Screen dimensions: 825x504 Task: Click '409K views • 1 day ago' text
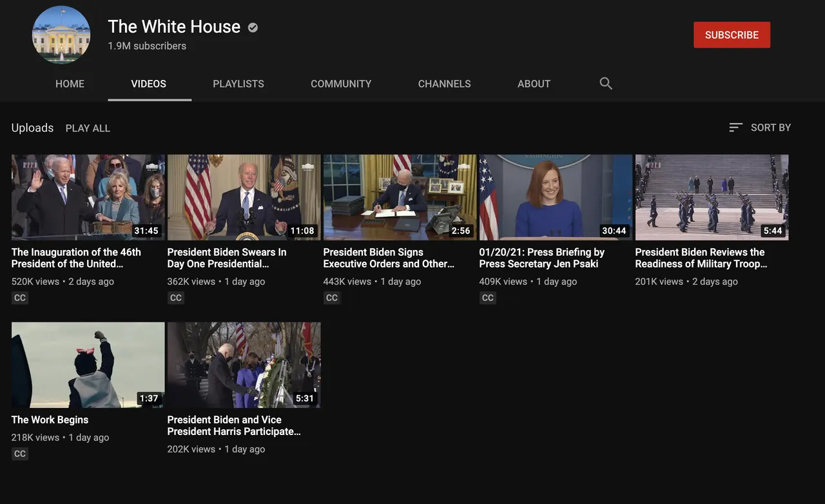pos(528,282)
